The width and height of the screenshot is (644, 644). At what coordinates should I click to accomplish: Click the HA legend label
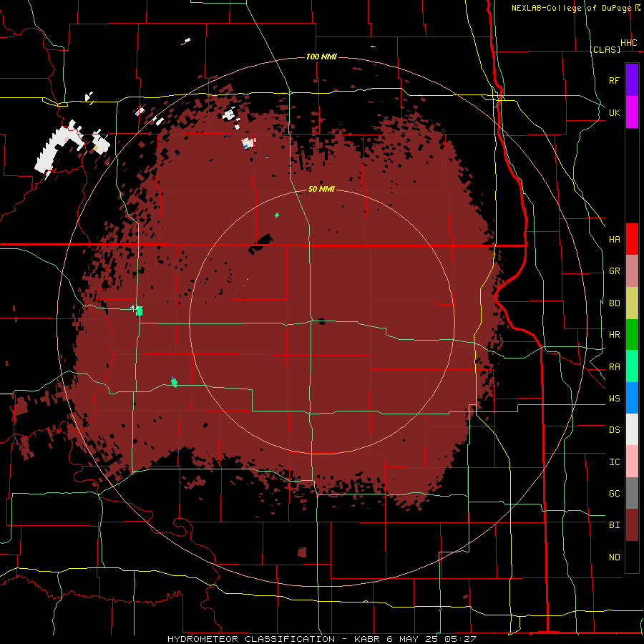(x=614, y=240)
